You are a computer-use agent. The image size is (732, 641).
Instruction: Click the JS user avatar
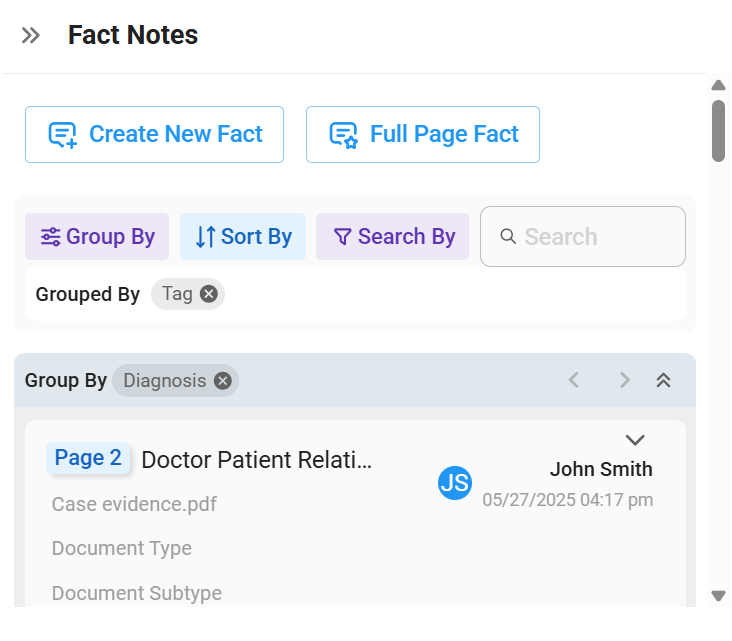point(455,483)
